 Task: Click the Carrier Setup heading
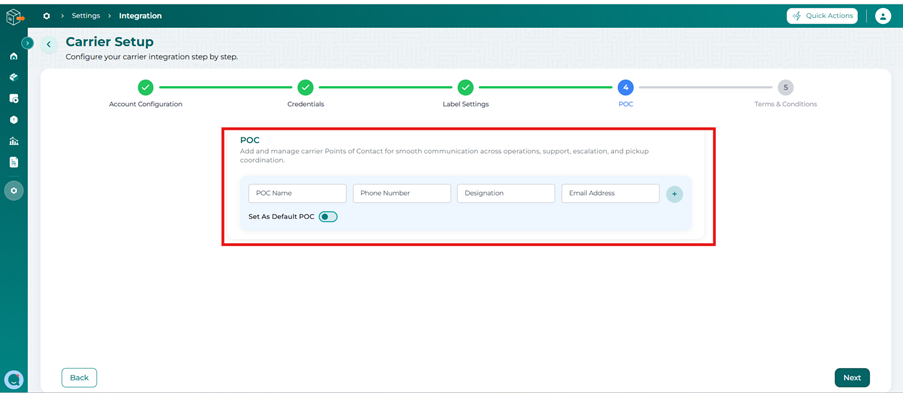(109, 42)
